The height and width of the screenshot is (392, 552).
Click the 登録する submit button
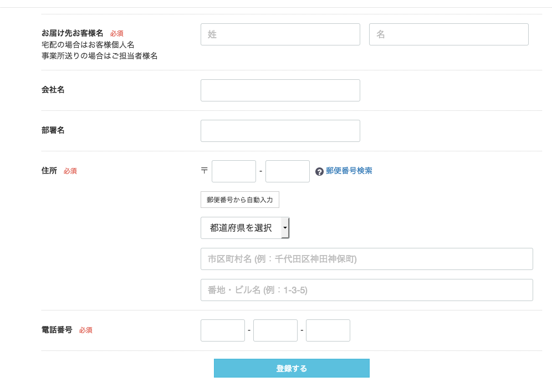tap(292, 368)
